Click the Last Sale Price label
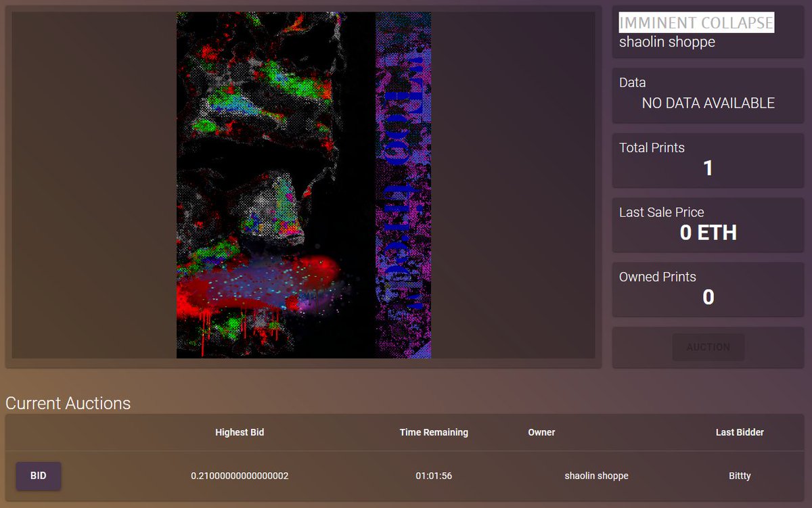 [x=661, y=212]
